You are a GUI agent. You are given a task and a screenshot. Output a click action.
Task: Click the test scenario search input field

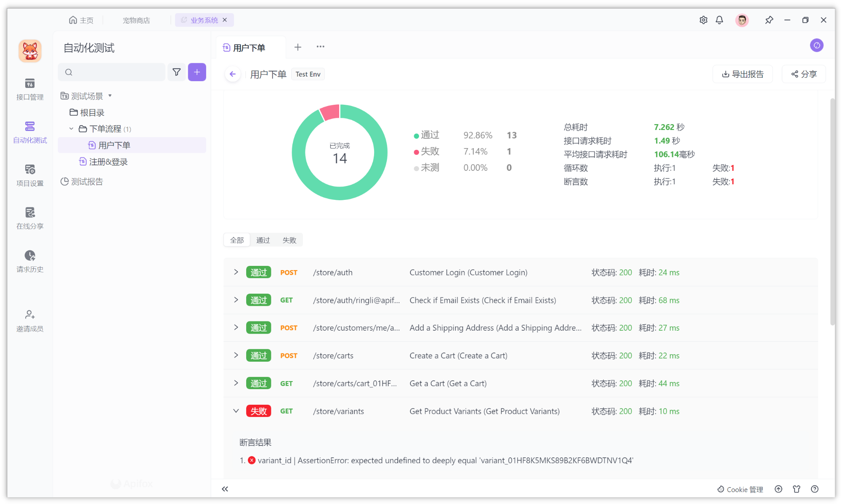coord(112,72)
